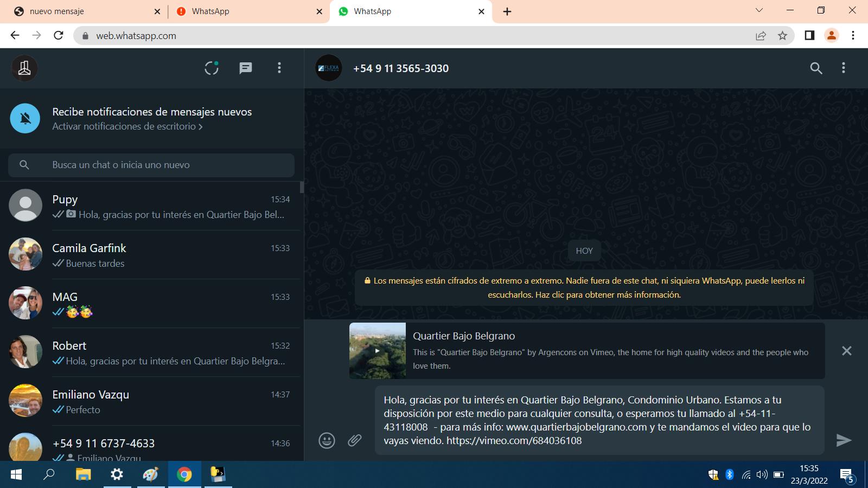Open File Explorer from taskbar
Screen dimensions: 868x488
pos(83,474)
